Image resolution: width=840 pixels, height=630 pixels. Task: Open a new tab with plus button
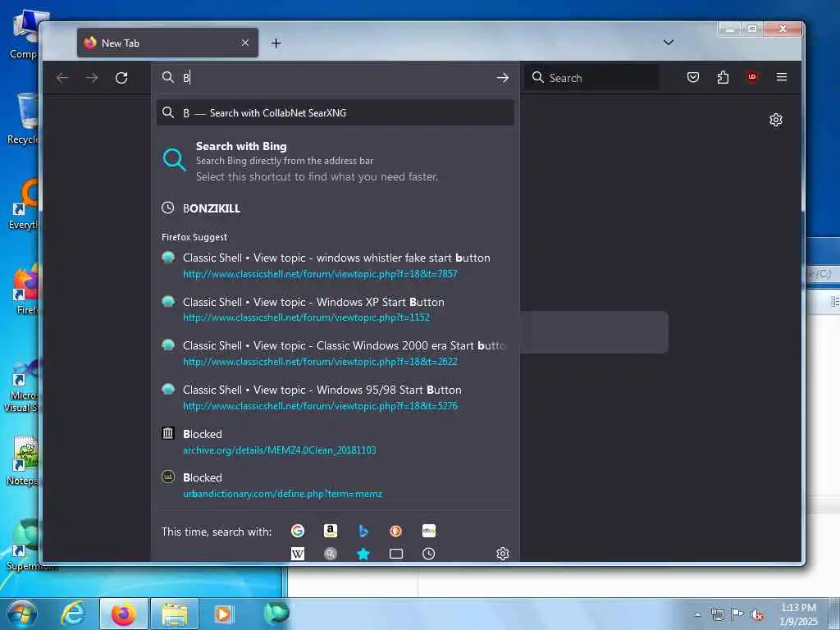pyautogui.click(x=276, y=43)
